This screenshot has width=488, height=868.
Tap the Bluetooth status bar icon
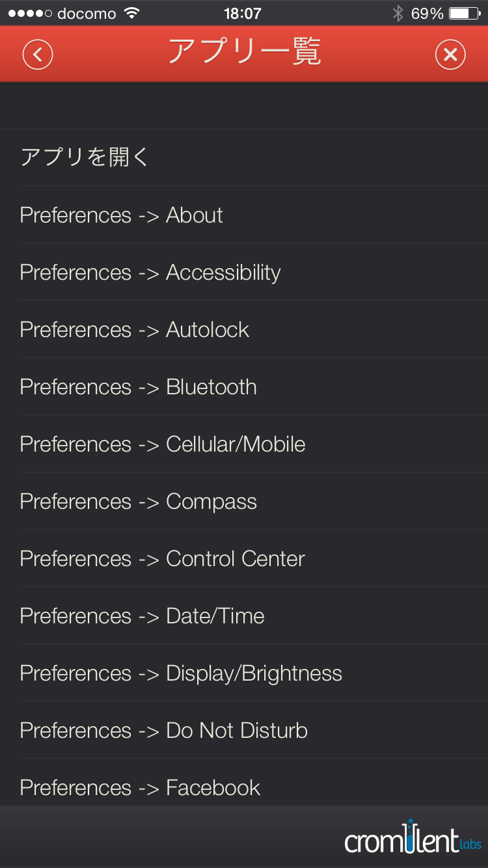point(398,13)
